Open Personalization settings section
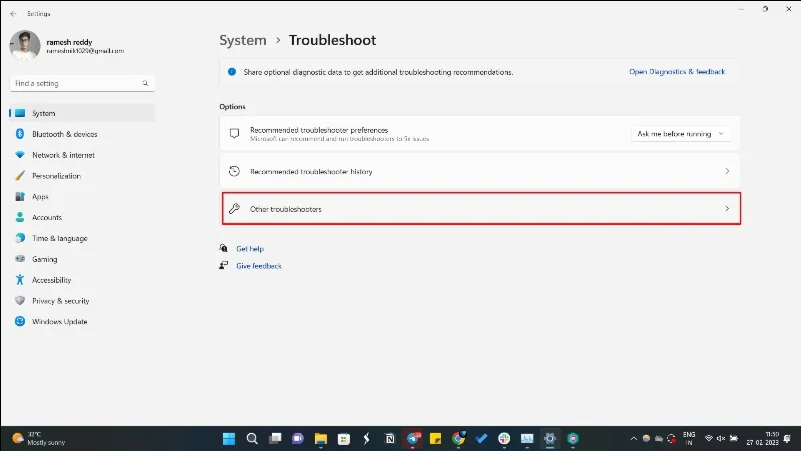Image resolution: width=801 pixels, height=451 pixels. click(56, 176)
